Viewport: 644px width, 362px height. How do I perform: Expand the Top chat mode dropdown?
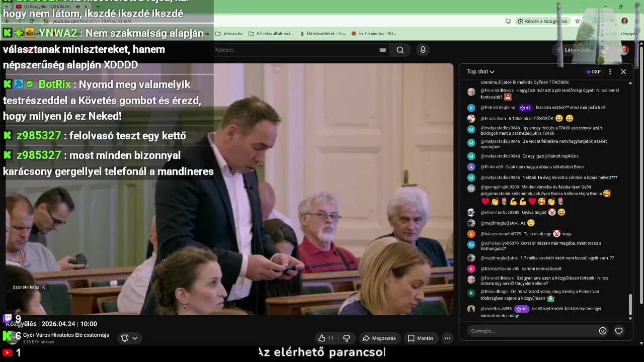point(480,72)
